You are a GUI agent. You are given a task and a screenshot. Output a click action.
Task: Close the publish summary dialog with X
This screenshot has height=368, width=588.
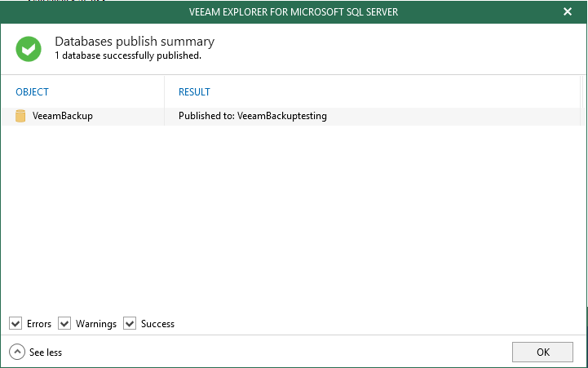568,11
